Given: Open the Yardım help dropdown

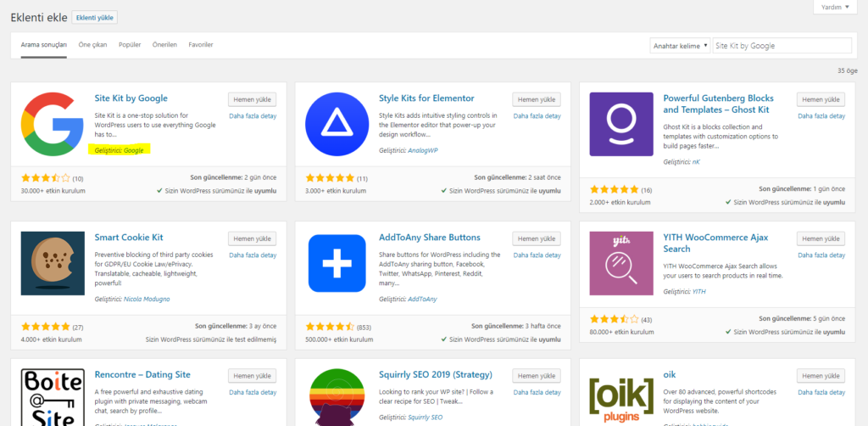Looking at the screenshot, I should tap(835, 7).
